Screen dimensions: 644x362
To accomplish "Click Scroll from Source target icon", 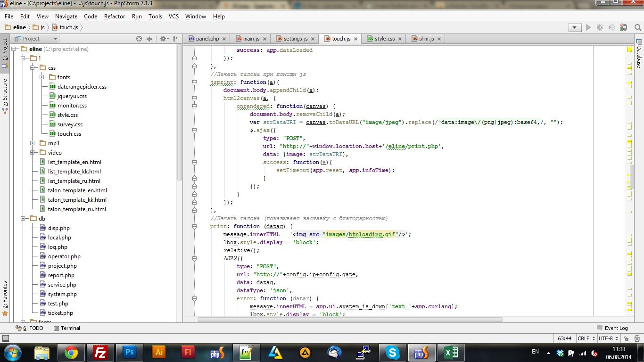I will point(139,39).
